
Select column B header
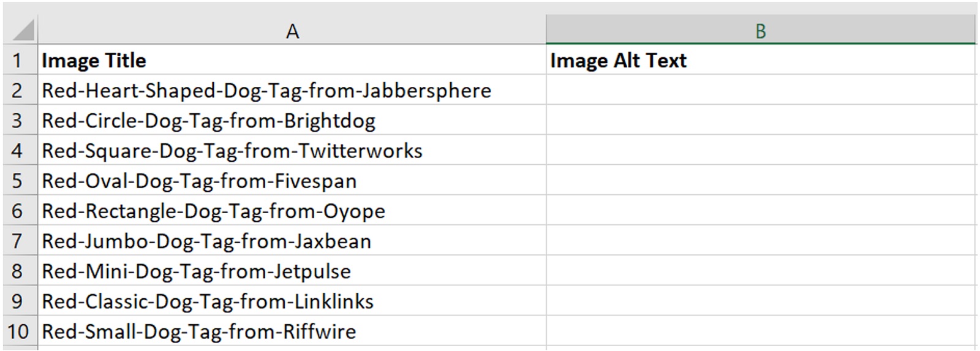point(760,31)
